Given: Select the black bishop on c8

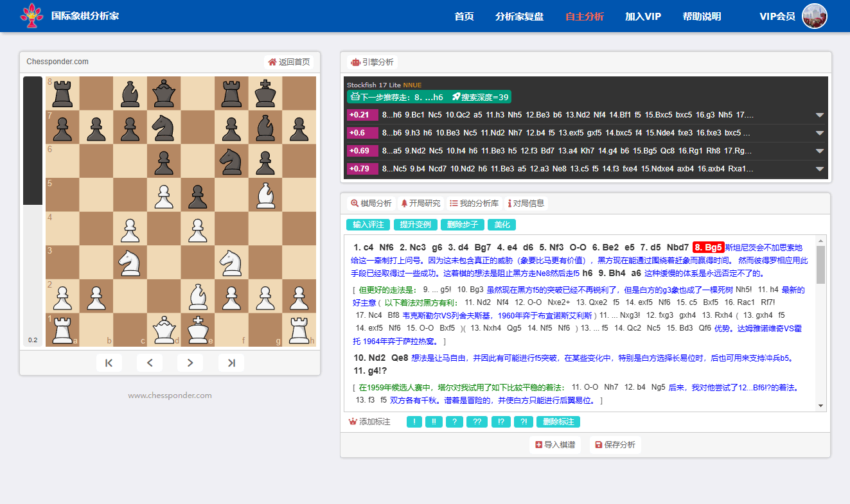Looking at the screenshot, I should click(130, 94).
